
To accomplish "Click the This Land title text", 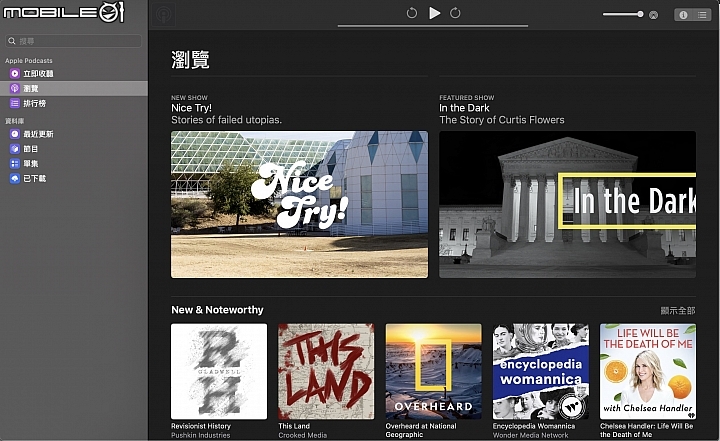I will point(294,426).
